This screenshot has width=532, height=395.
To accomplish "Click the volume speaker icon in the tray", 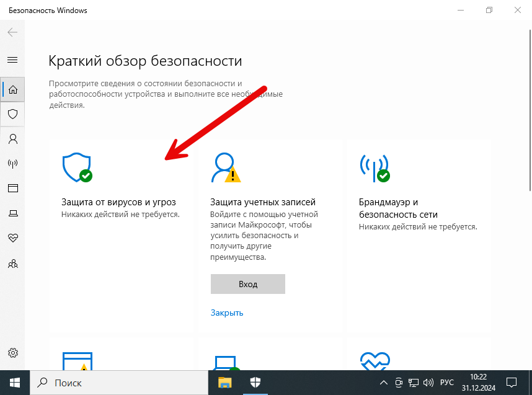I will (428, 383).
